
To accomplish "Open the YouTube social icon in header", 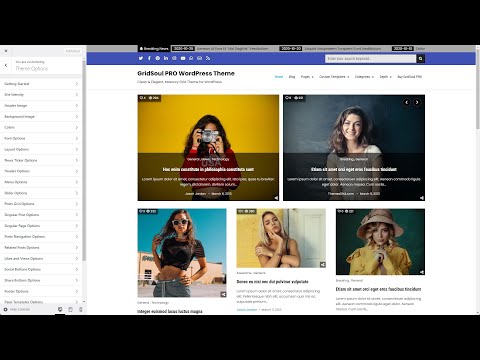I will (x=183, y=58).
